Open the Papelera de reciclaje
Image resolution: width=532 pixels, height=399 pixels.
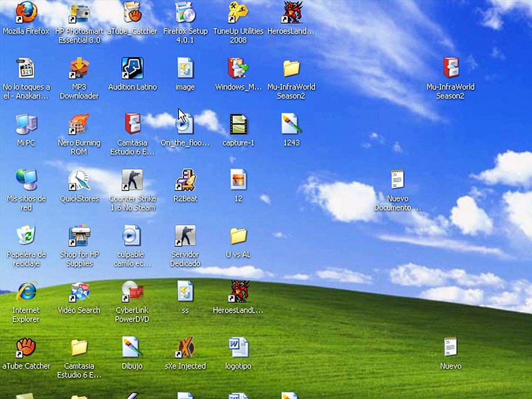26,235
